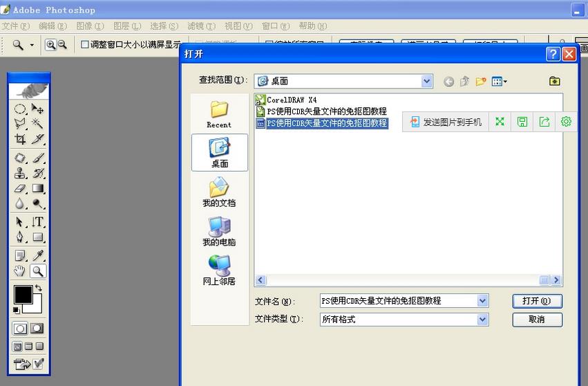The height and width of the screenshot is (386, 588).
Task: Click the black foreground color swatch
Action: click(23, 295)
